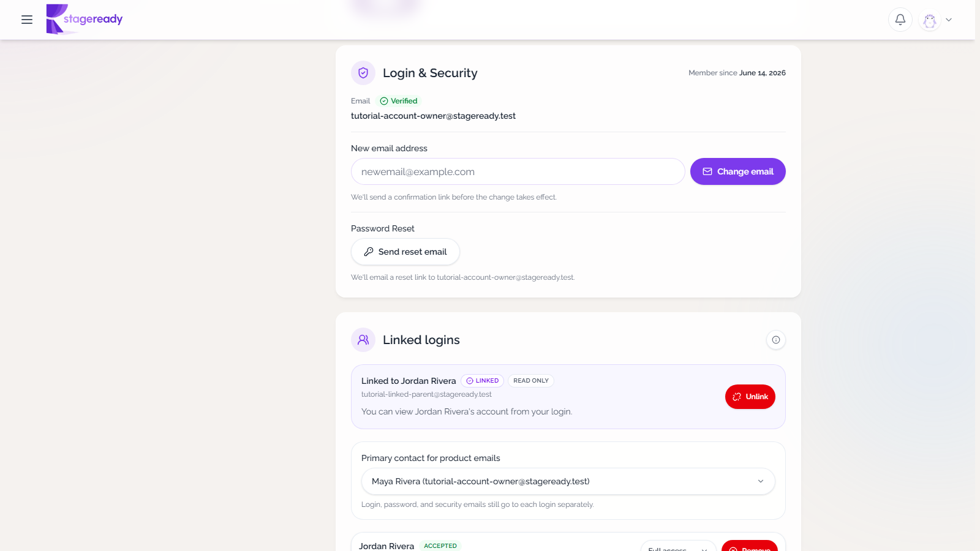
Task: Click the Send reset email button
Action: [x=405, y=252]
